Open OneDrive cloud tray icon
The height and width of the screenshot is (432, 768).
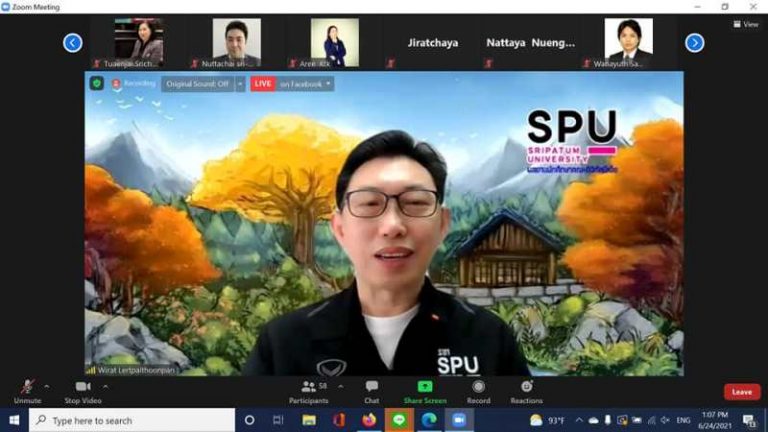593,420
